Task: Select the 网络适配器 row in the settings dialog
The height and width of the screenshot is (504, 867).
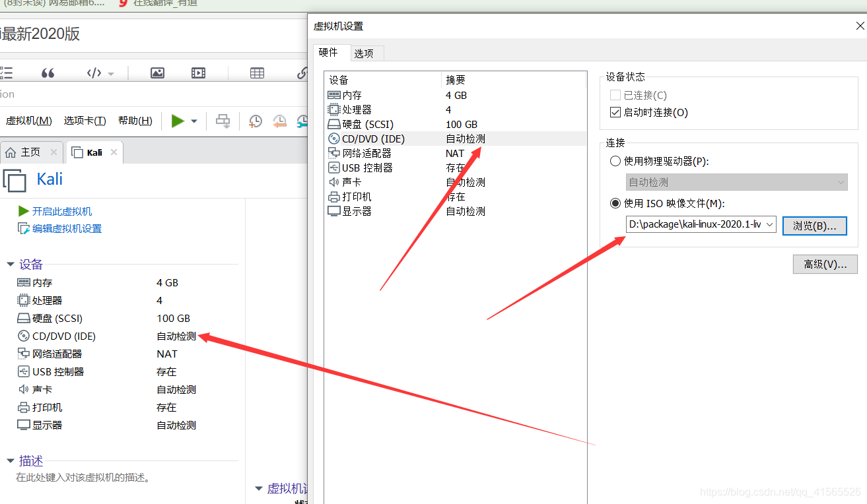Action: 456,153
